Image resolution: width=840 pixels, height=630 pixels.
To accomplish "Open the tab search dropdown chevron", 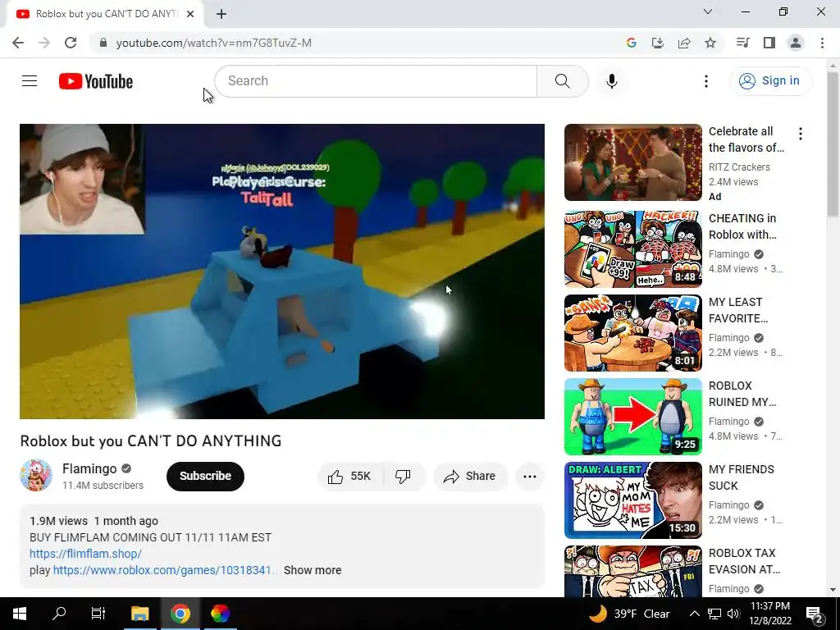I will (708, 11).
